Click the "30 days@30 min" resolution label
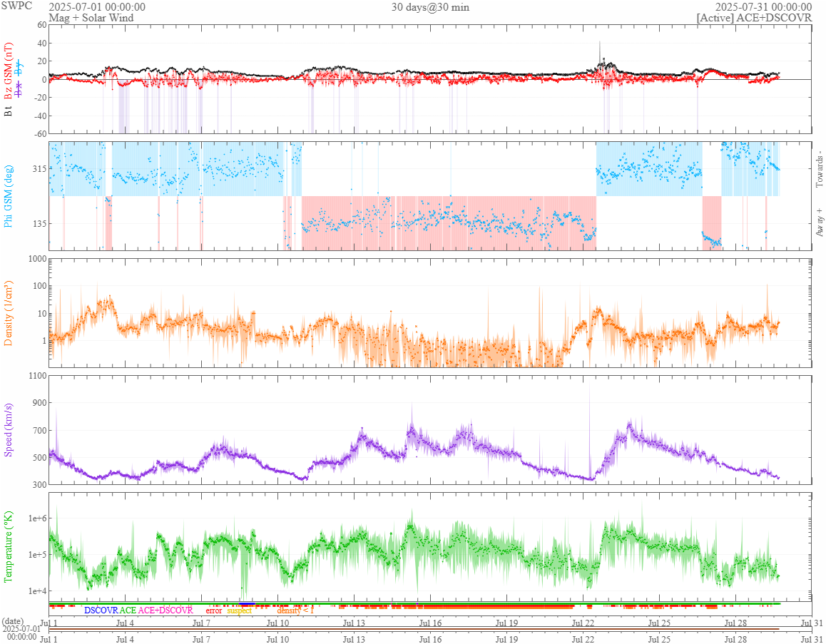826x644 pixels. click(430, 7)
